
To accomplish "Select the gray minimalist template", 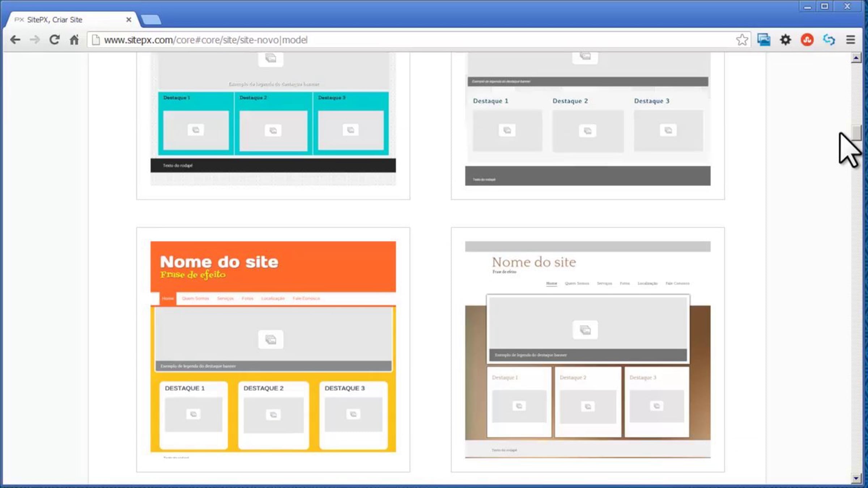I will click(588, 123).
